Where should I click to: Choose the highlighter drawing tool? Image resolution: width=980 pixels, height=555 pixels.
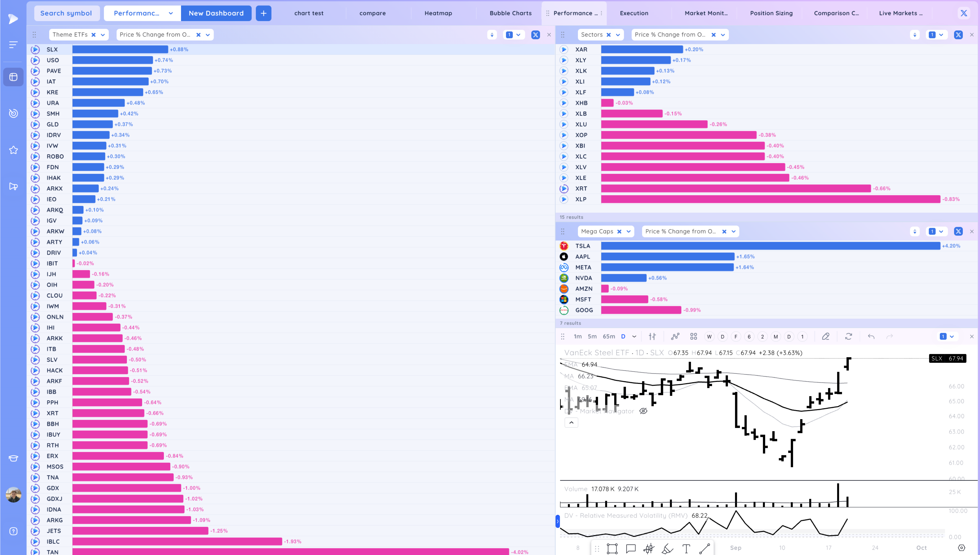pyautogui.click(x=667, y=549)
